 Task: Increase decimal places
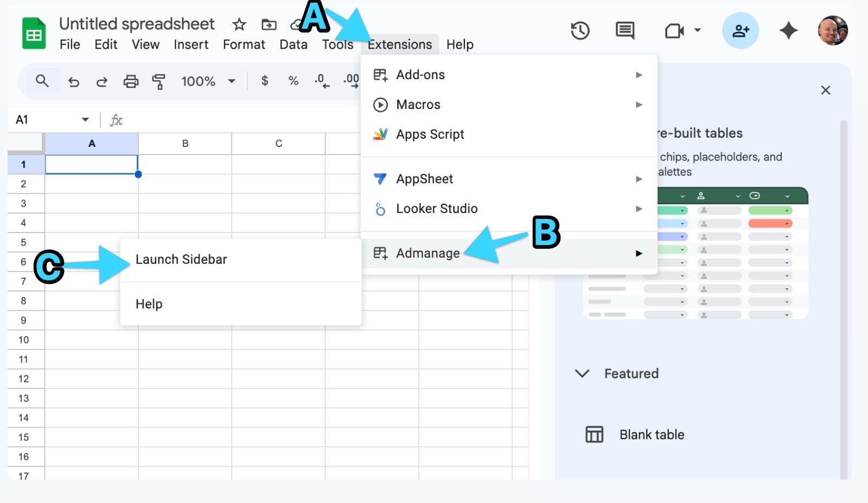click(351, 81)
